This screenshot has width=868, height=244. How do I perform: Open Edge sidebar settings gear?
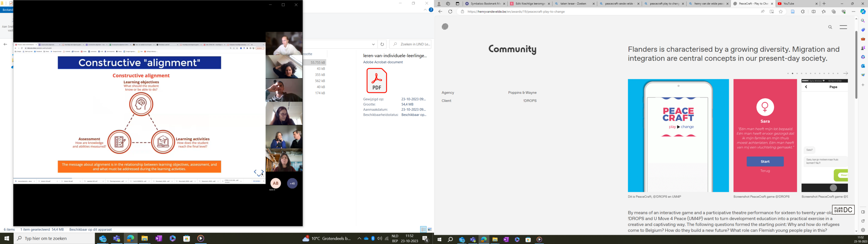pos(863,230)
